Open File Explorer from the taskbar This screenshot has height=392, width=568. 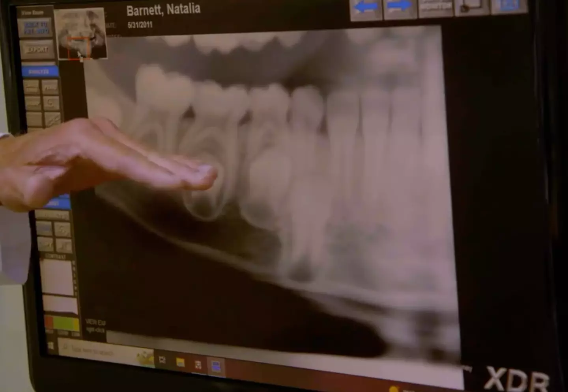[x=180, y=362]
